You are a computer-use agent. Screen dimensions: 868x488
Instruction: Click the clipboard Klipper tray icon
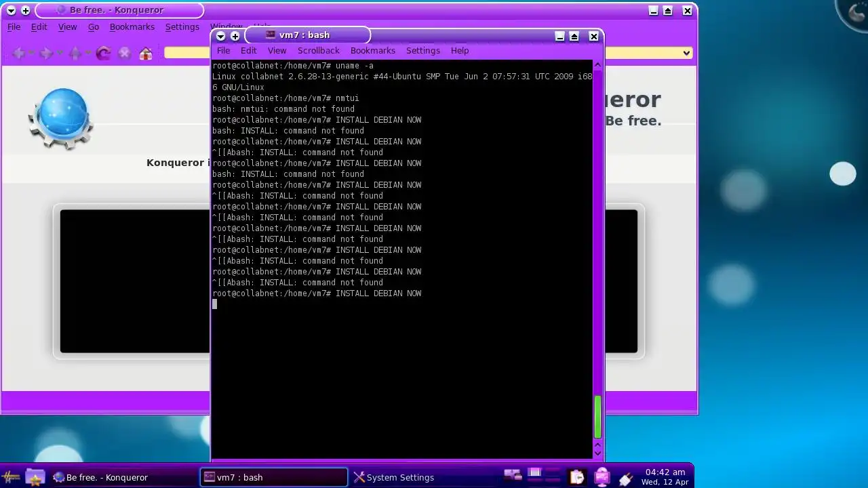(x=576, y=477)
